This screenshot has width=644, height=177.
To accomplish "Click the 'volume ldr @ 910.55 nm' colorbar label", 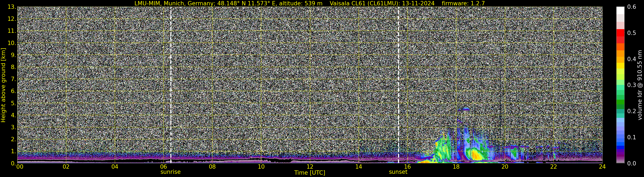I will (640, 85).
